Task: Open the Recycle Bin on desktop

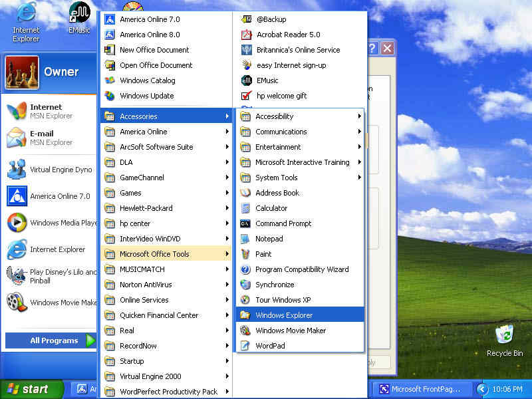Action: tap(505, 340)
